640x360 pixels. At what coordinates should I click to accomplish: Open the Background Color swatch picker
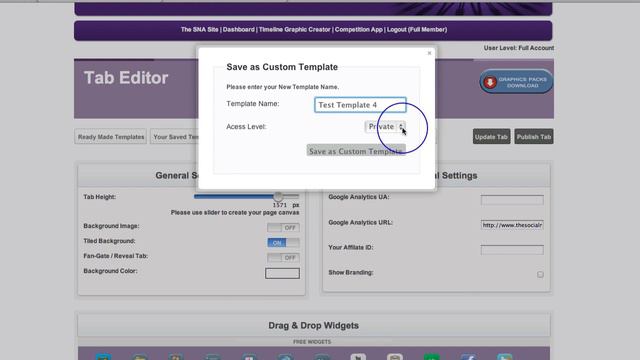[282, 273]
